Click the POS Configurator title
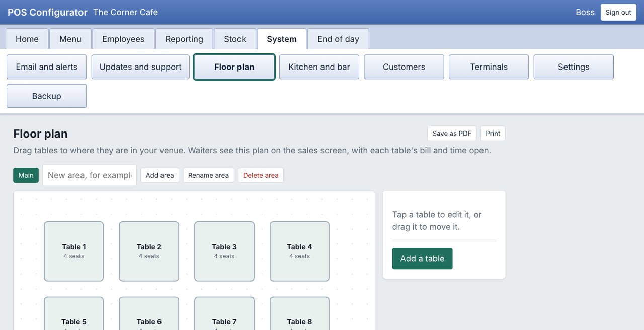644x330 pixels. tap(47, 12)
